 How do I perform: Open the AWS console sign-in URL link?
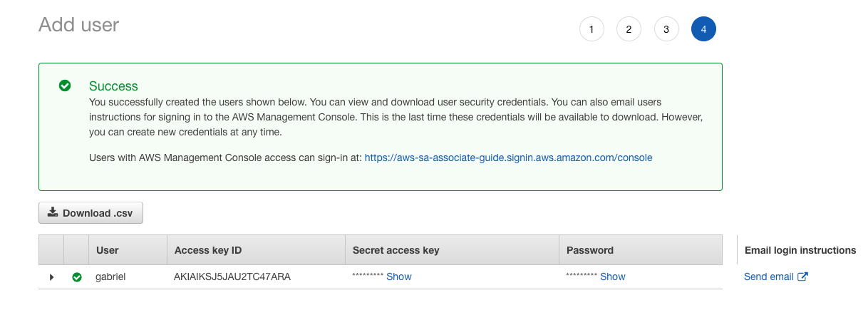508,157
